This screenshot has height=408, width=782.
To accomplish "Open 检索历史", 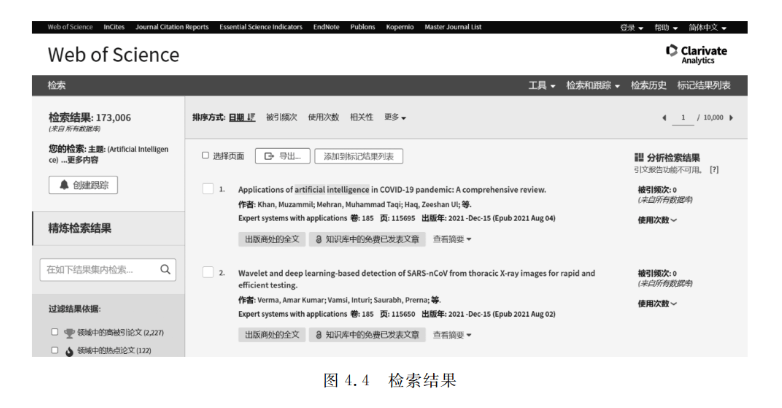I will coord(648,85).
